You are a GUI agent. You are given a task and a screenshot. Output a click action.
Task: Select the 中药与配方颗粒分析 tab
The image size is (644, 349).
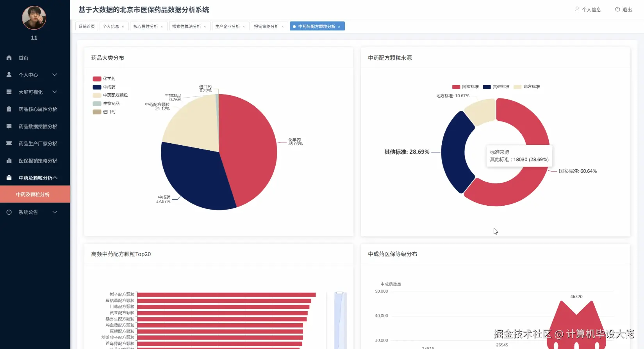316,26
